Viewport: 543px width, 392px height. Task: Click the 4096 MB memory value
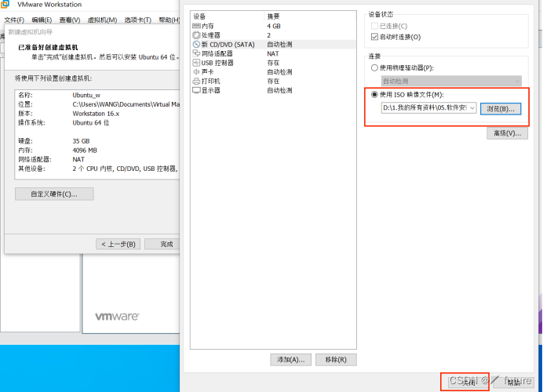click(x=85, y=151)
